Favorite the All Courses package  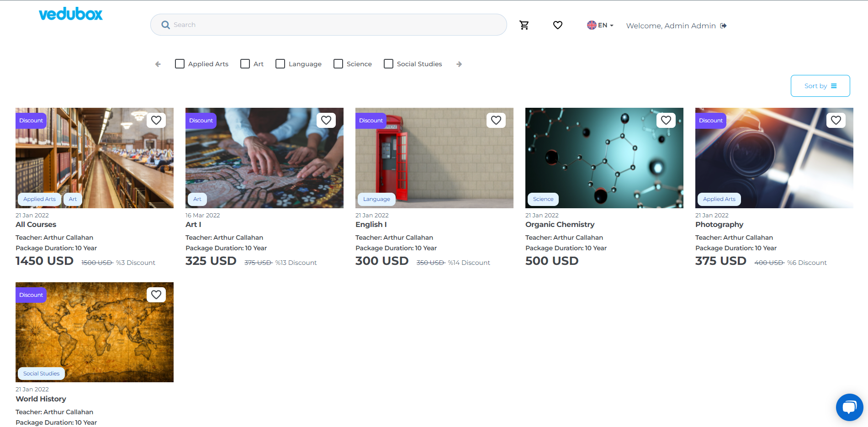click(156, 120)
